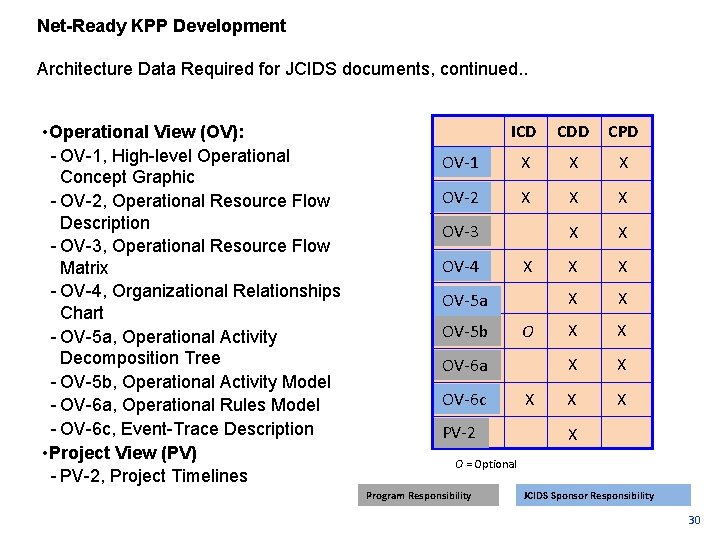The height and width of the screenshot is (540, 720).
Task: Click the slide page number 30
Action: (x=694, y=520)
